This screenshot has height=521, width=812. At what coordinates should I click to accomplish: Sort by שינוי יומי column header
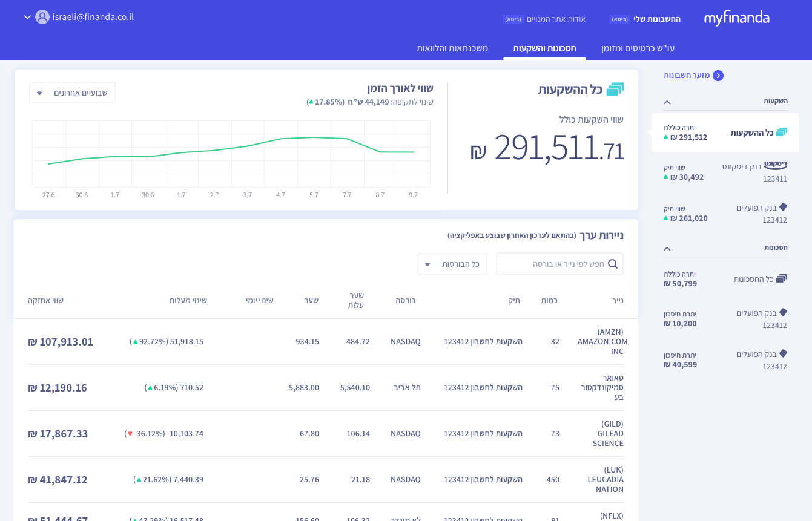(x=260, y=300)
